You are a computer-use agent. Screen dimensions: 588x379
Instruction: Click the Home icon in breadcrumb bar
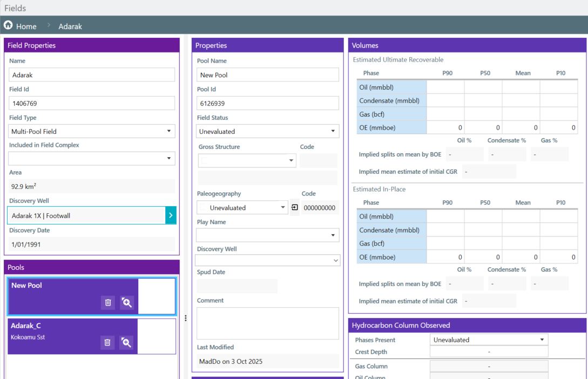pos(8,25)
